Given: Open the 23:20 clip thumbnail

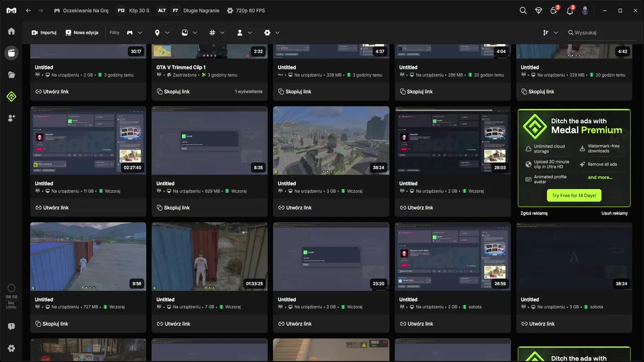Looking at the screenshot, I should pos(331,256).
